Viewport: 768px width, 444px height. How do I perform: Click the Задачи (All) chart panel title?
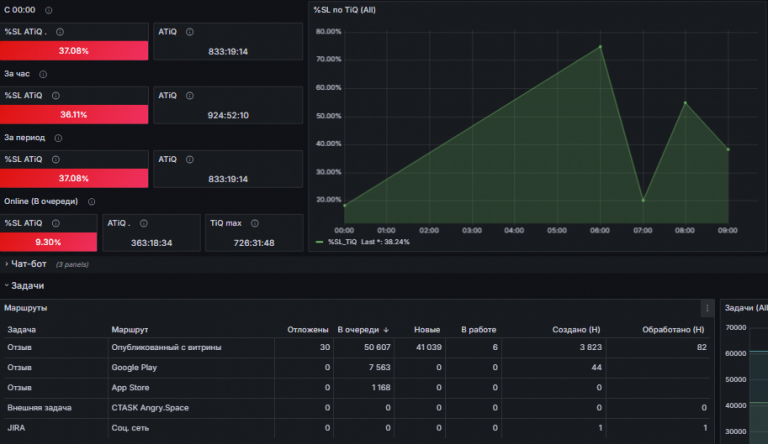pyautogui.click(x=745, y=308)
